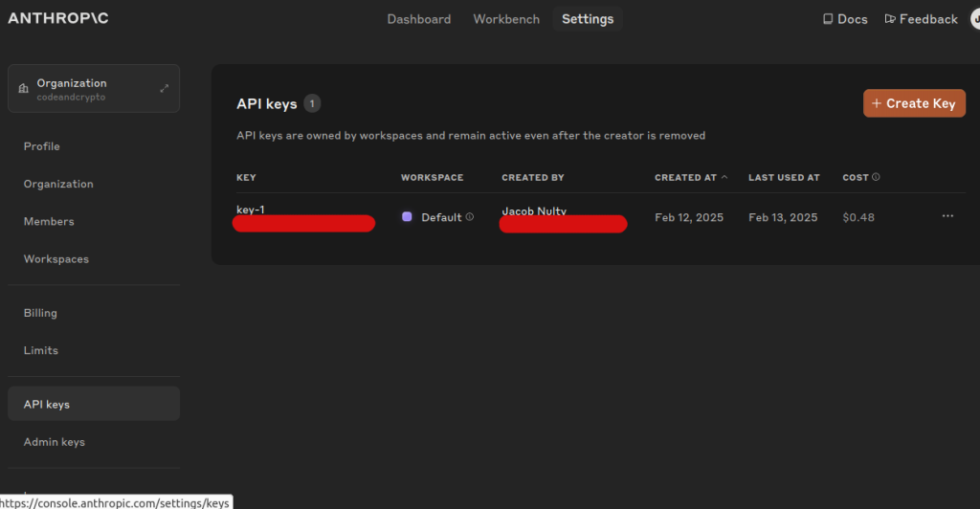Sort by CREATED BY column header
The width and height of the screenshot is (980, 509).
coord(532,177)
